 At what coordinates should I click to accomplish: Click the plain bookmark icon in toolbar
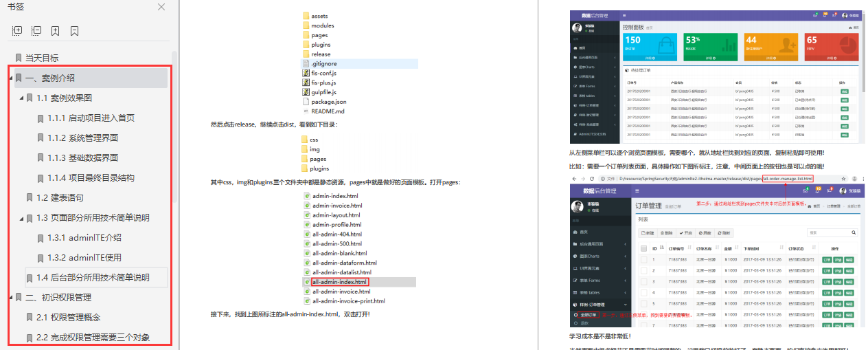(74, 31)
